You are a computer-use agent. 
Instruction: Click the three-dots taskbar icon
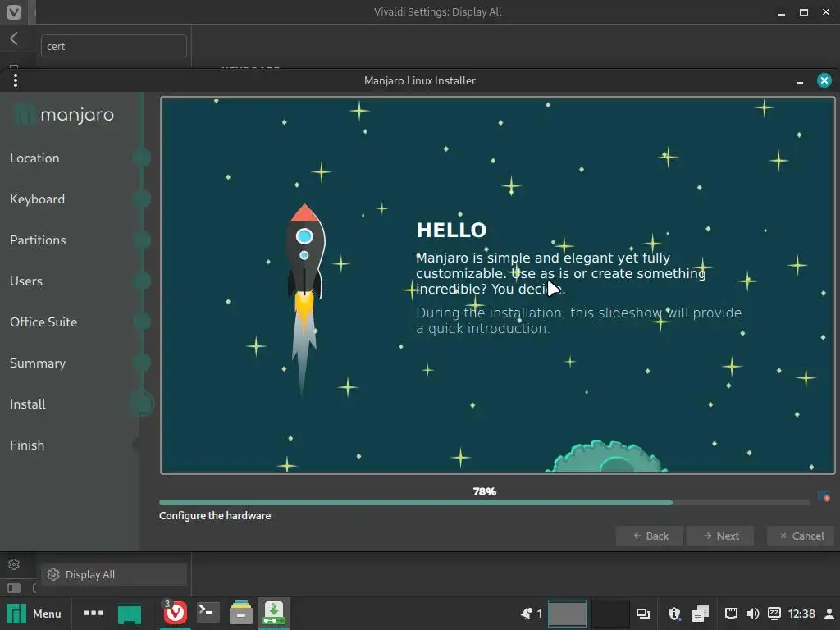[94, 613]
